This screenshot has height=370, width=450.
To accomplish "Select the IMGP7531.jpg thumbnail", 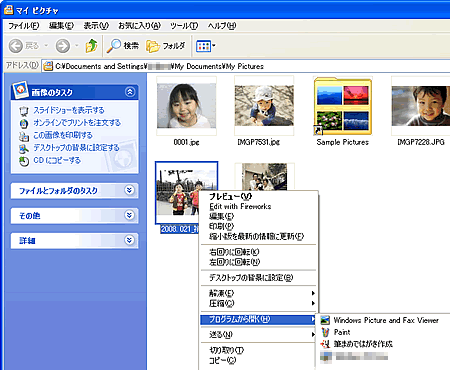I will (264, 106).
